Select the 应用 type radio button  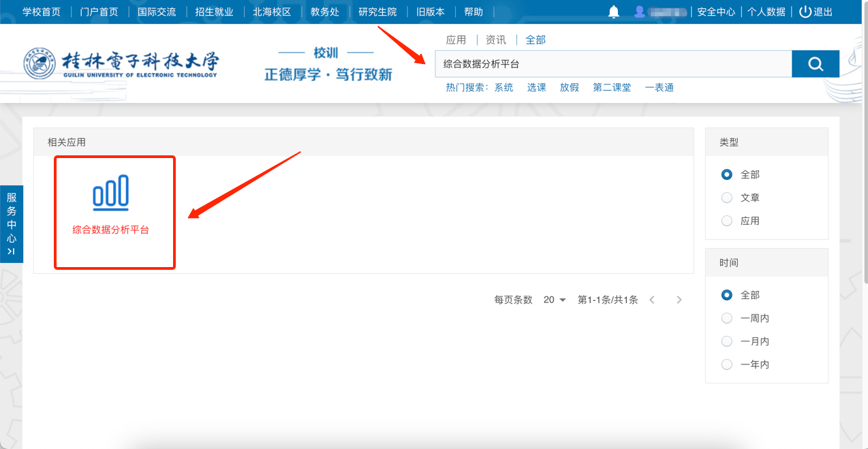727,221
